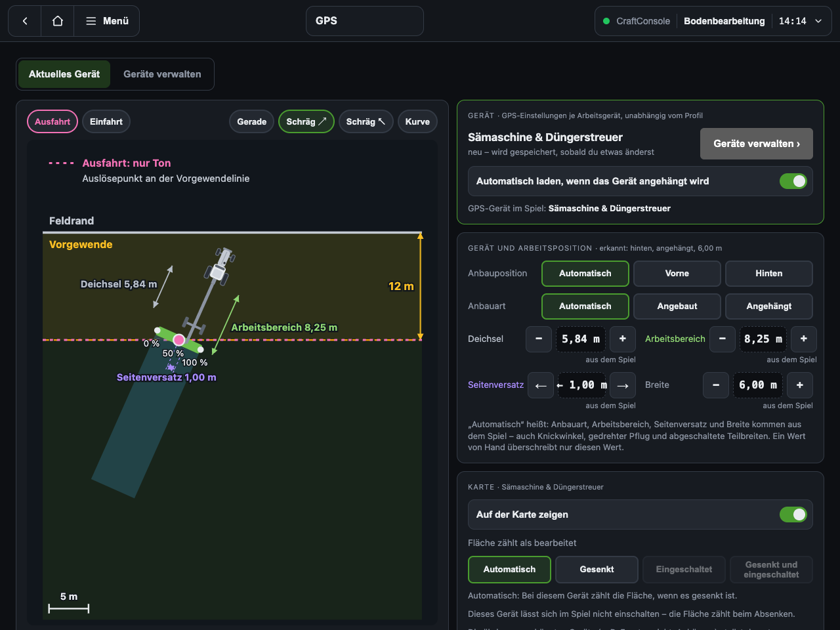Increase Breite with plus icon
The width and height of the screenshot is (840, 630).
click(x=800, y=385)
